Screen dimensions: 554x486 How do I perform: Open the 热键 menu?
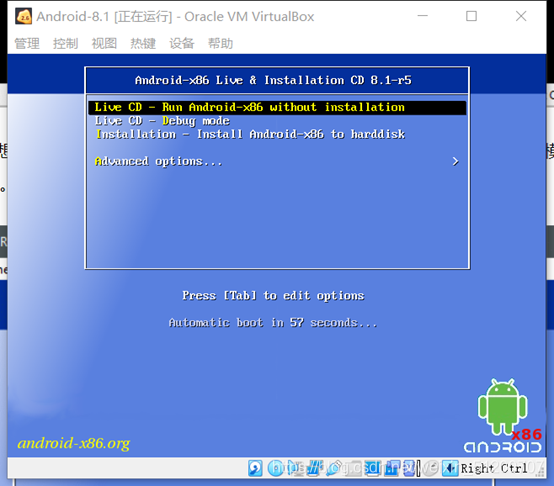point(143,43)
